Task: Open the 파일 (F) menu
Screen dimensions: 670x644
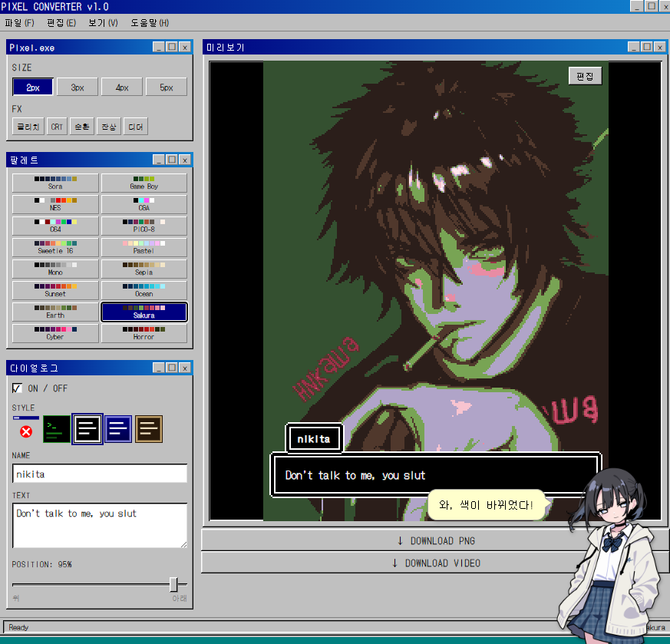Action: click(x=20, y=23)
